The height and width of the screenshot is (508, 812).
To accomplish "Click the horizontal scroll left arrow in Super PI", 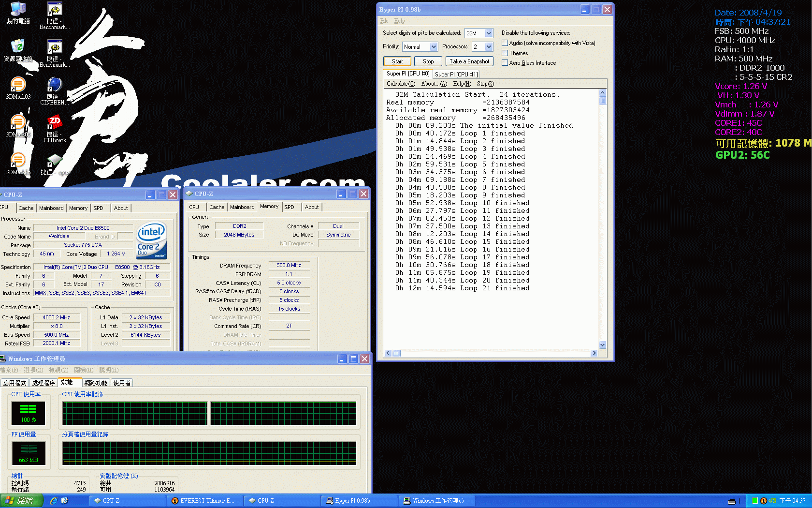I will [388, 353].
